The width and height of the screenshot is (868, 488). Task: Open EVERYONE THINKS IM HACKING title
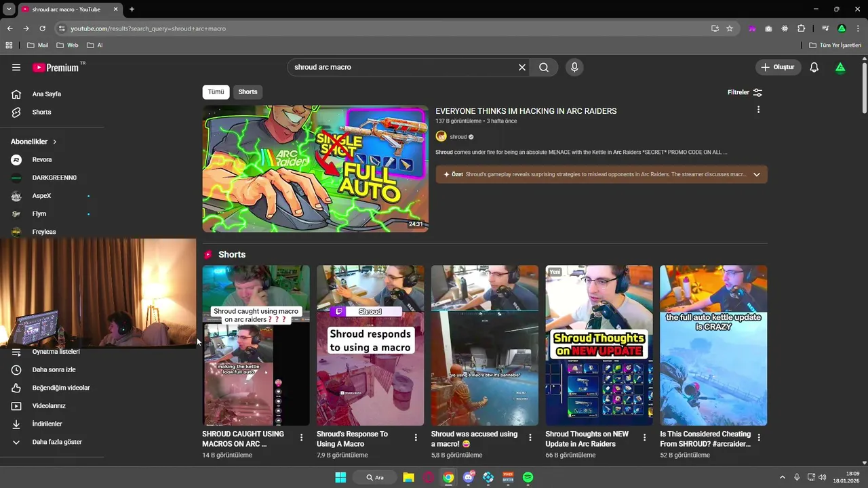tap(526, 111)
